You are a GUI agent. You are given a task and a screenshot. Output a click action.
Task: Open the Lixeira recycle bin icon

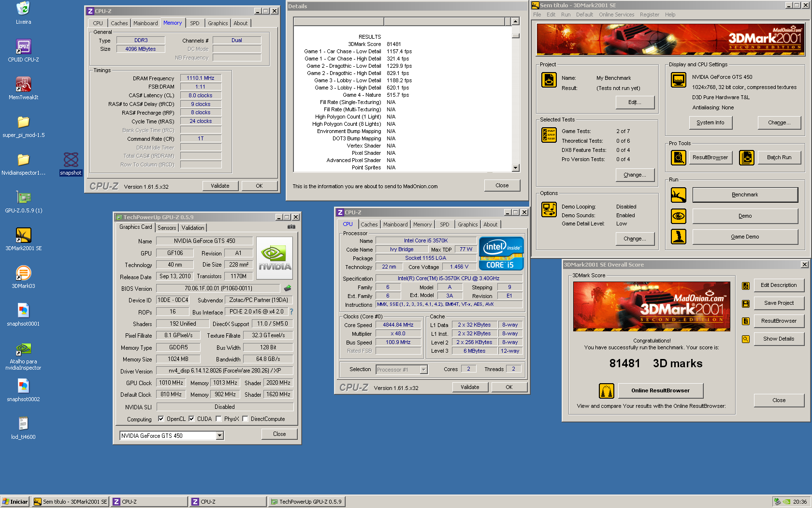click(23, 8)
